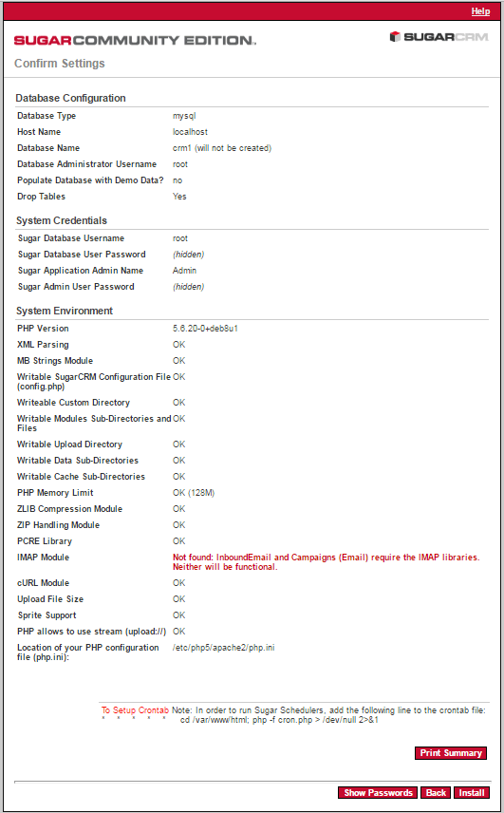Click the red IMAP Not found warning

coord(326,562)
